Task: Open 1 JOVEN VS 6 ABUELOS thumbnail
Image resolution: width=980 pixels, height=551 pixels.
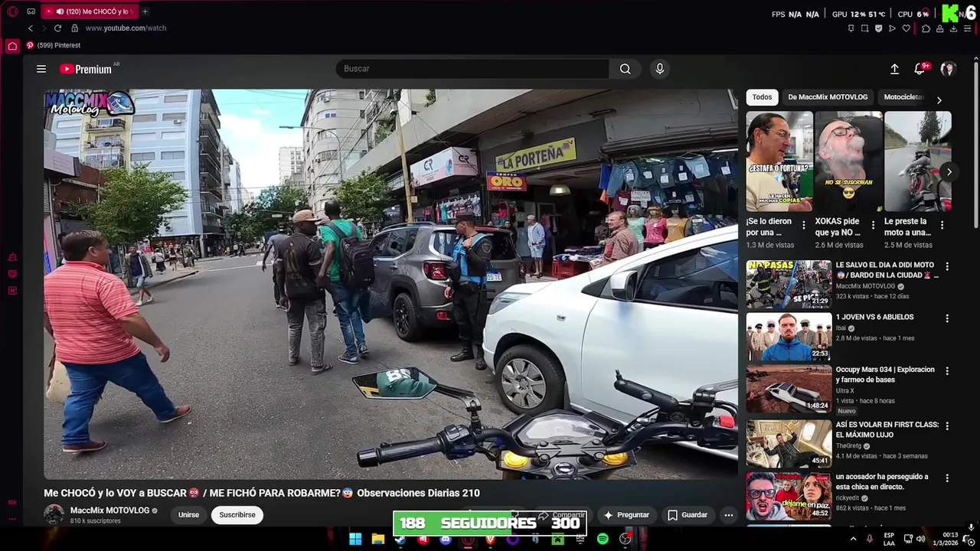Action: 789,336
